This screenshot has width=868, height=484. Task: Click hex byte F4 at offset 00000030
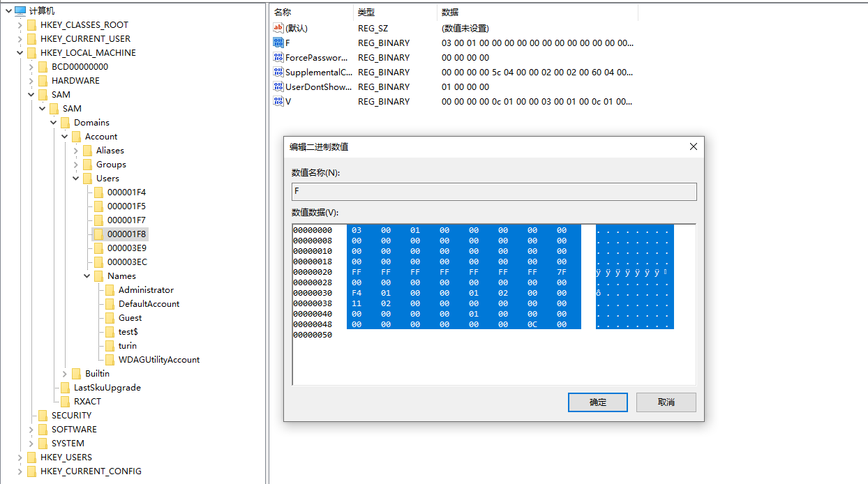[x=357, y=293]
